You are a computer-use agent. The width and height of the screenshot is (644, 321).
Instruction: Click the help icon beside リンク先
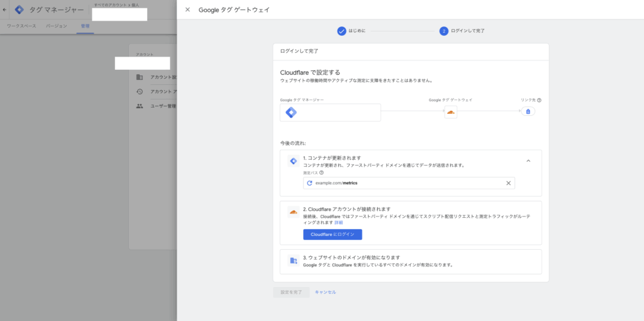(539, 100)
